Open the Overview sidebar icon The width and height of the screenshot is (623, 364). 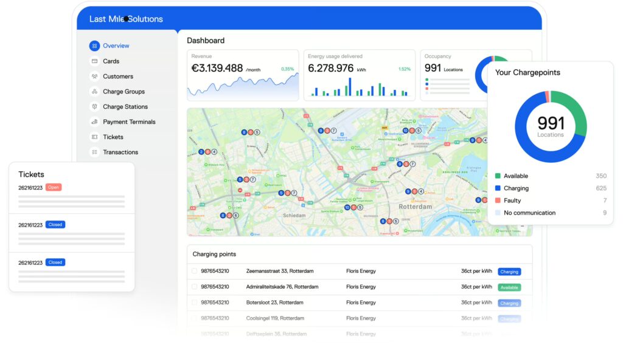(94, 46)
